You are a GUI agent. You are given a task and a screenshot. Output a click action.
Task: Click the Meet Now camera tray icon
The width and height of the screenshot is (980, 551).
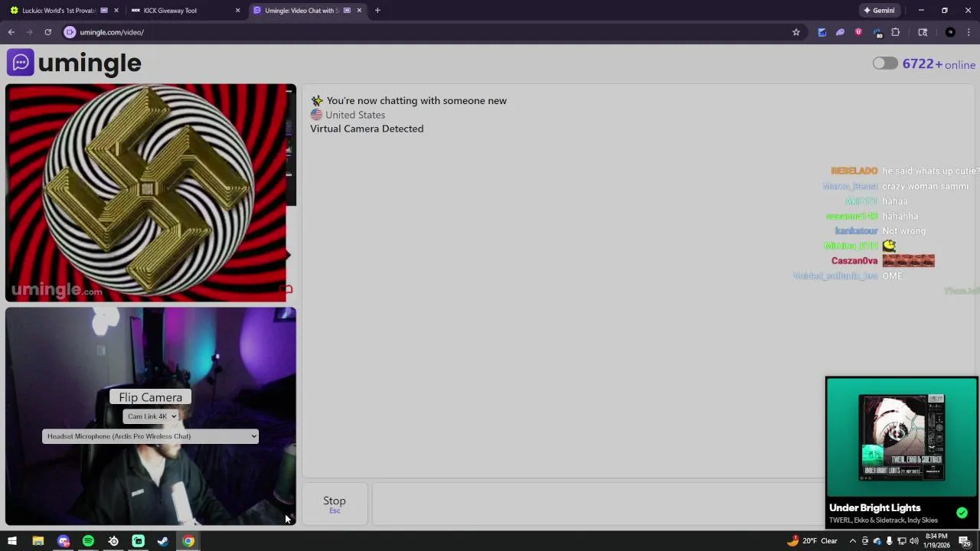pos(865,541)
